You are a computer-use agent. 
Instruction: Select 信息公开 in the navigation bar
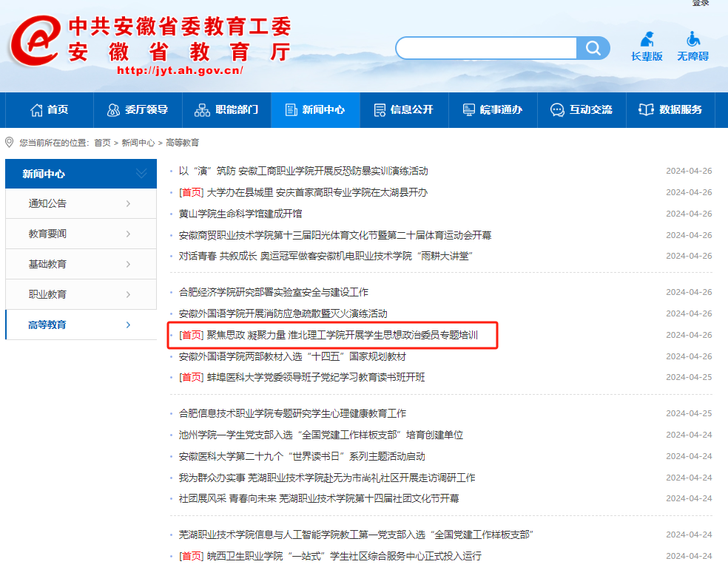(404, 109)
